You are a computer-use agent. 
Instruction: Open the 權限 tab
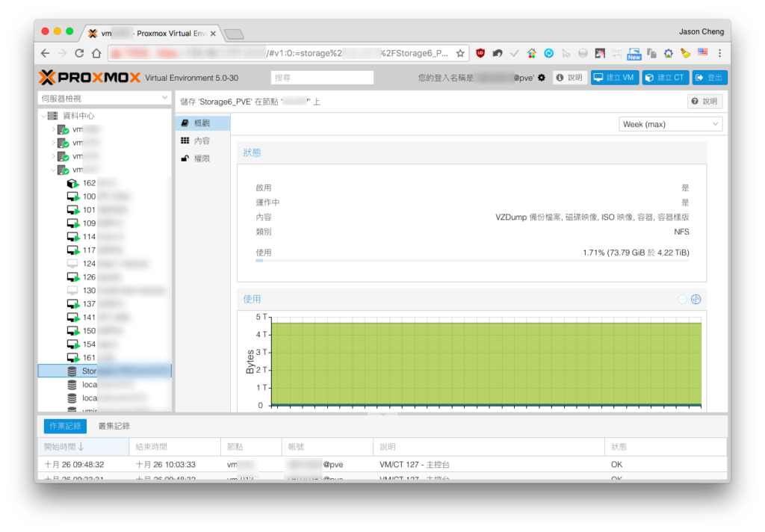click(x=202, y=158)
